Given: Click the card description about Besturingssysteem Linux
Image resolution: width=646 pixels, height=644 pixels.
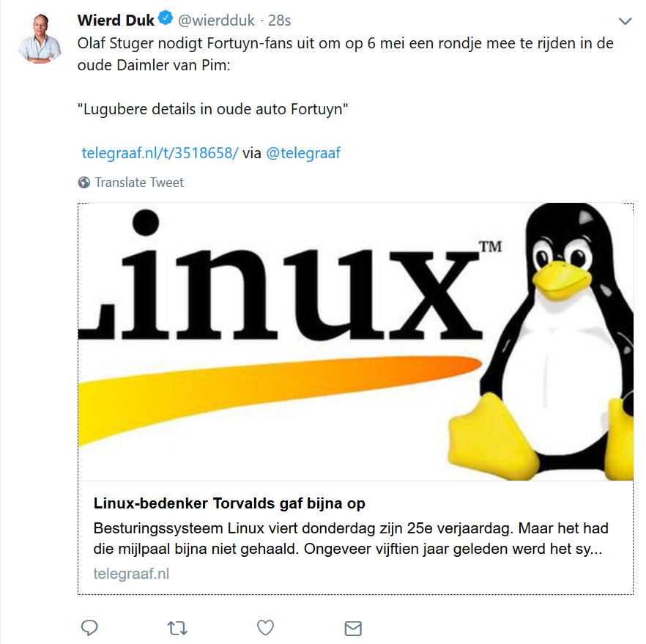Looking at the screenshot, I should (x=351, y=538).
